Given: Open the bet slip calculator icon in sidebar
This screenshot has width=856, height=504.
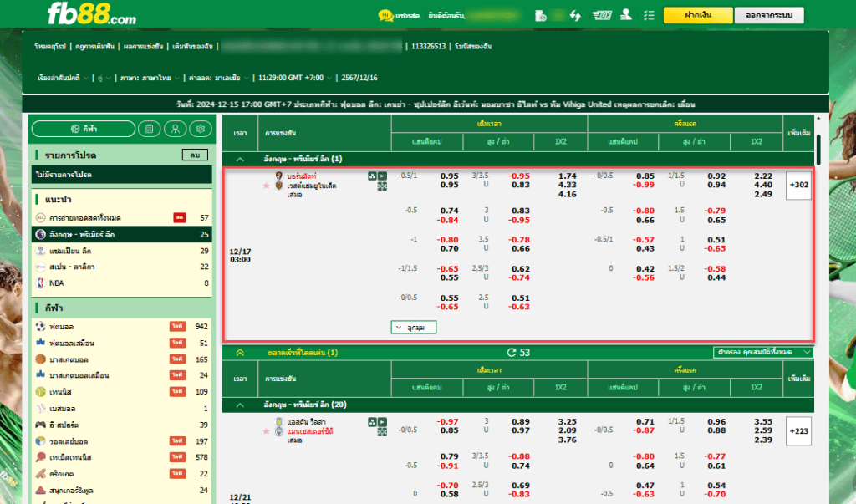Looking at the screenshot, I should pyautogui.click(x=149, y=129).
